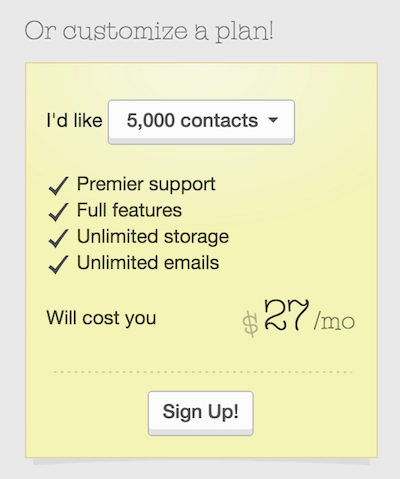The image size is (400, 479).
Task: Click the Sign Up! button
Action: pos(201,413)
